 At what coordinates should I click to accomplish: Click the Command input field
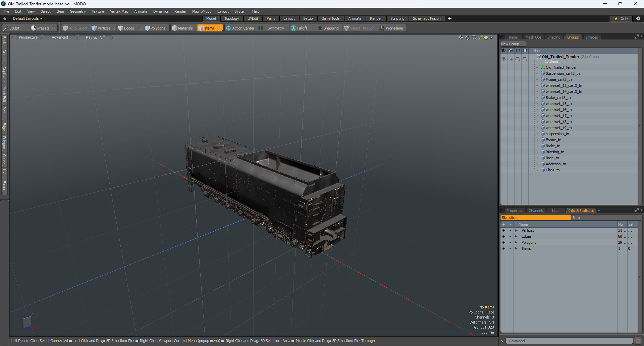[x=569, y=341]
